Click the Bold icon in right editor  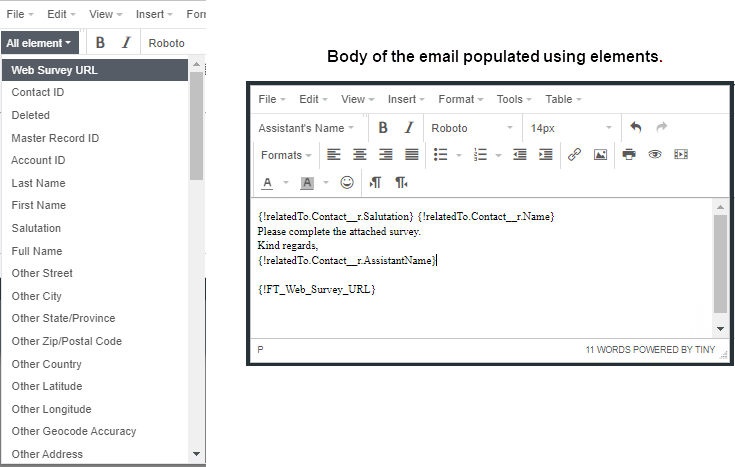(384, 128)
